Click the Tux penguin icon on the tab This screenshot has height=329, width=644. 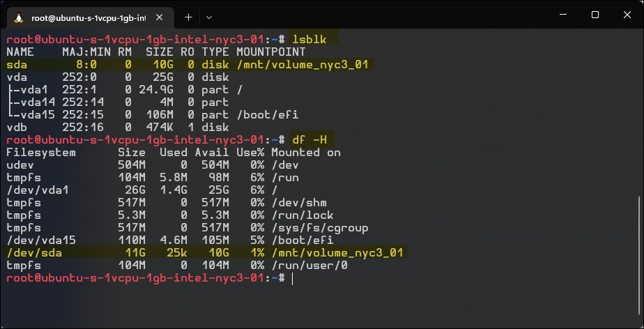point(17,17)
